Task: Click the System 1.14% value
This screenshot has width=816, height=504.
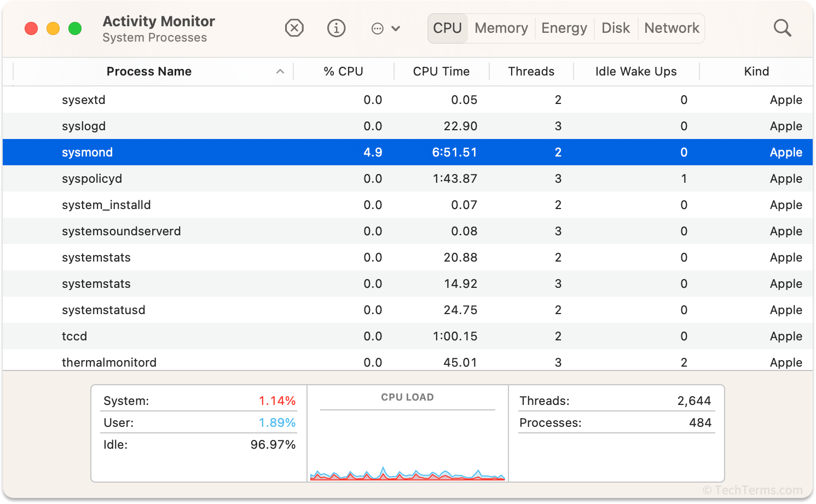Action: click(x=277, y=401)
